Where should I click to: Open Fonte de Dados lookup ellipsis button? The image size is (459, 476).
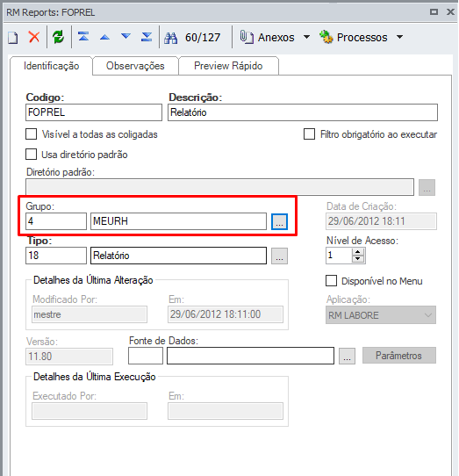(x=347, y=356)
